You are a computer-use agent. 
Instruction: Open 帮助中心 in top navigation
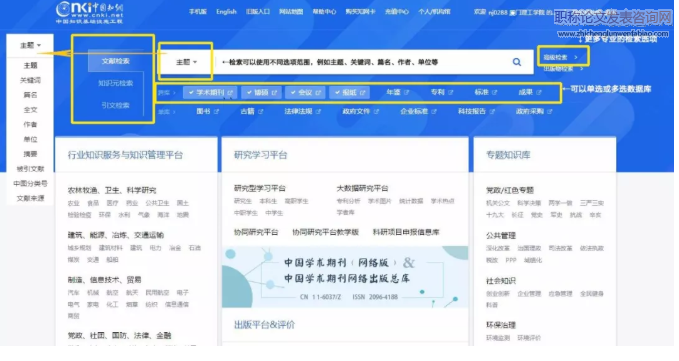click(x=324, y=12)
